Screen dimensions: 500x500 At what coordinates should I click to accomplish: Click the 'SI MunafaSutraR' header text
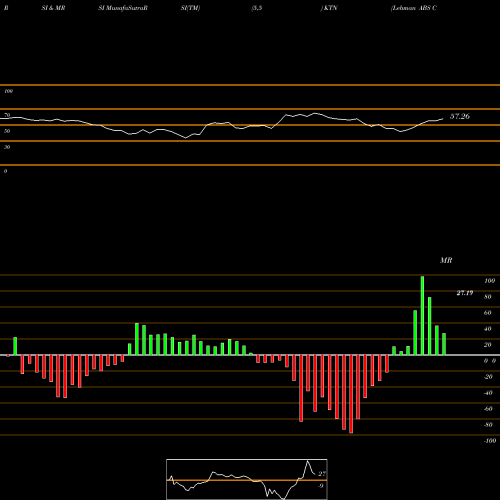tap(123, 8)
